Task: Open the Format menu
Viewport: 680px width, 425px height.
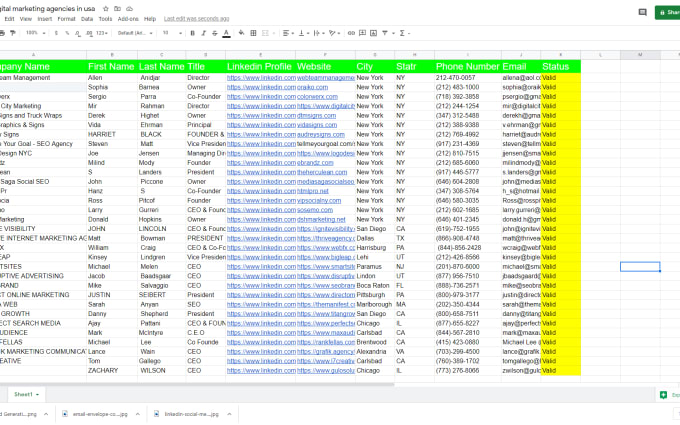Action: click(66, 19)
